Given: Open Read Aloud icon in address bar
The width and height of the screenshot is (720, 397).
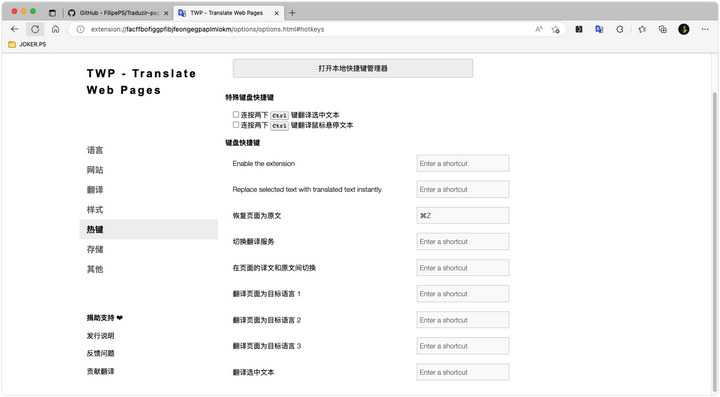Looking at the screenshot, I should pyautogui.click(x=539, y=29).
